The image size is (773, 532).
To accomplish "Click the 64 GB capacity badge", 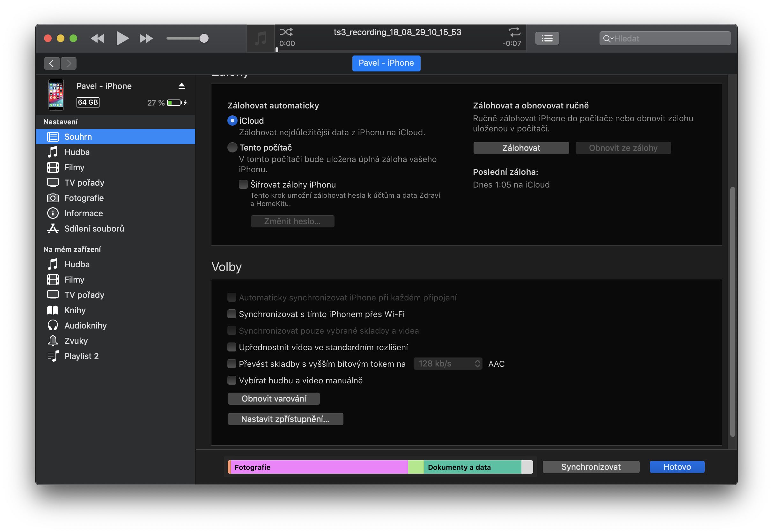I will pos(88,102).
